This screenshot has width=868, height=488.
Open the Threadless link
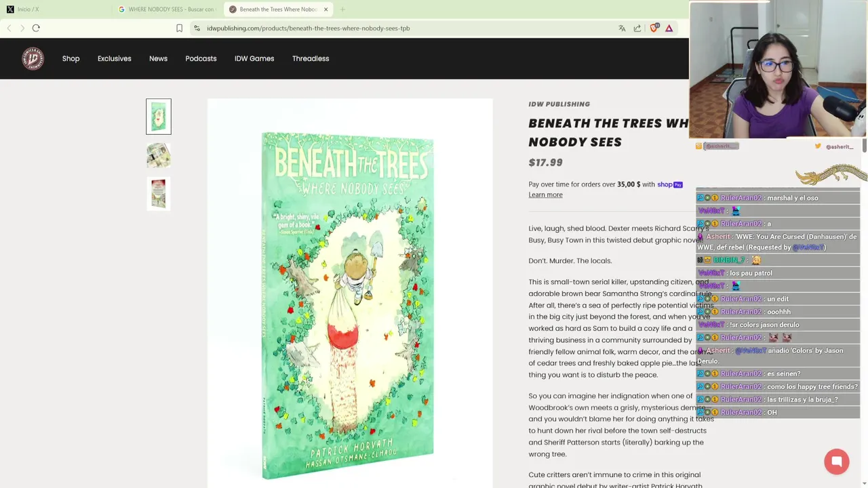311,58
